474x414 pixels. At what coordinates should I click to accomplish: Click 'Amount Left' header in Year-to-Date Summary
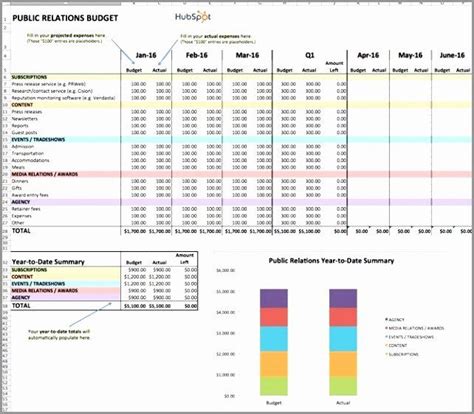click(x=185, y=258)
